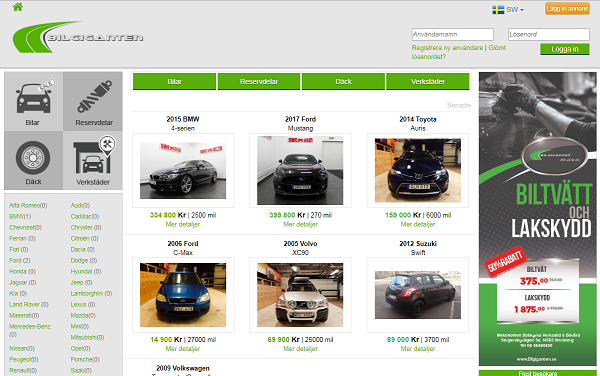
Task: Click the green home icon
Action: 18,7
